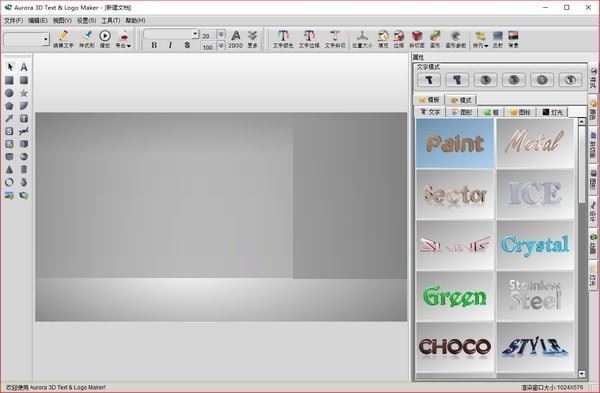Toggle the S strikethrough text style
This screenshot has height=393, width=600.
point(187,45)
